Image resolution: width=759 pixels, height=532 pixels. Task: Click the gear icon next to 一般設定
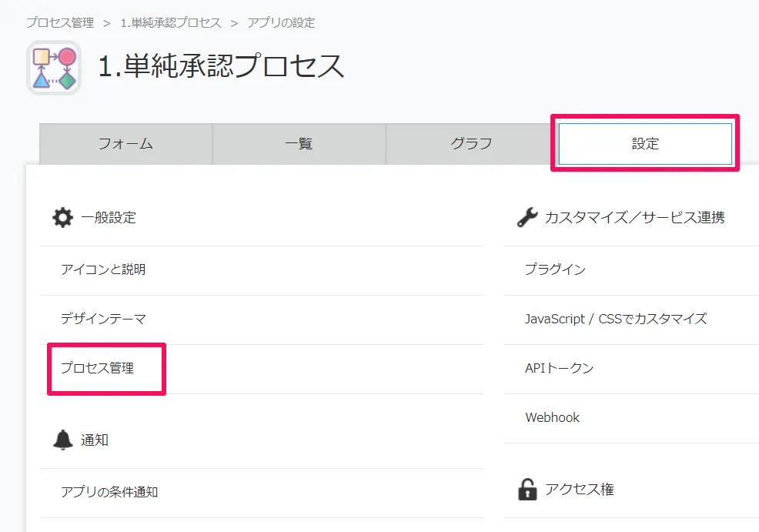pyautogui.click(x=63, y=218)
